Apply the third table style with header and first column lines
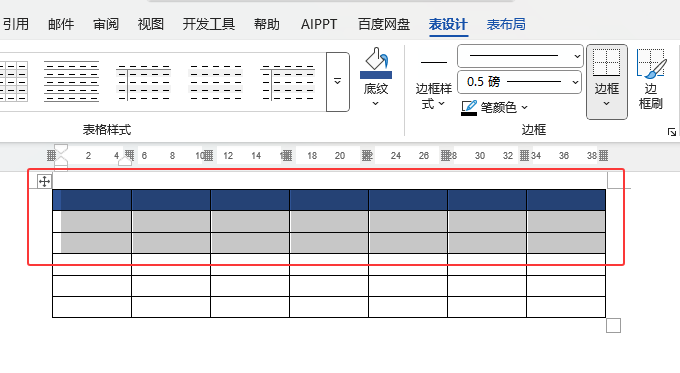 coord(144,81)
